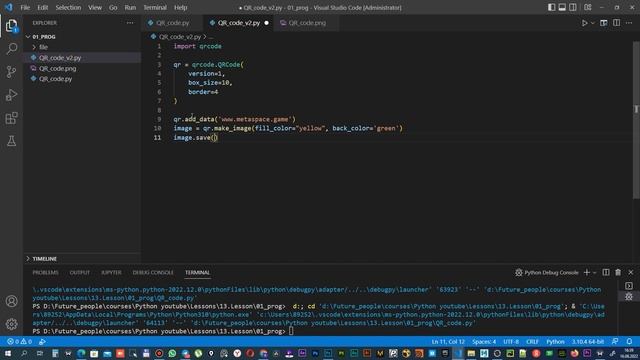Viewport: 640px width, 360px height.
Task: Open the Source Control view
Action: coord(11,72)
